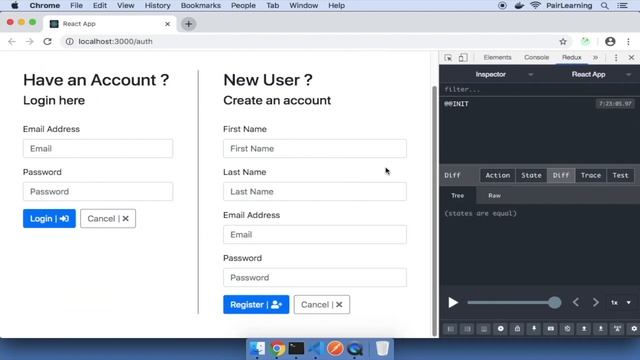Dock Redux DevTools to the left
The width and height of the screenshot is (640, 360).
click(x=450, y=329)
